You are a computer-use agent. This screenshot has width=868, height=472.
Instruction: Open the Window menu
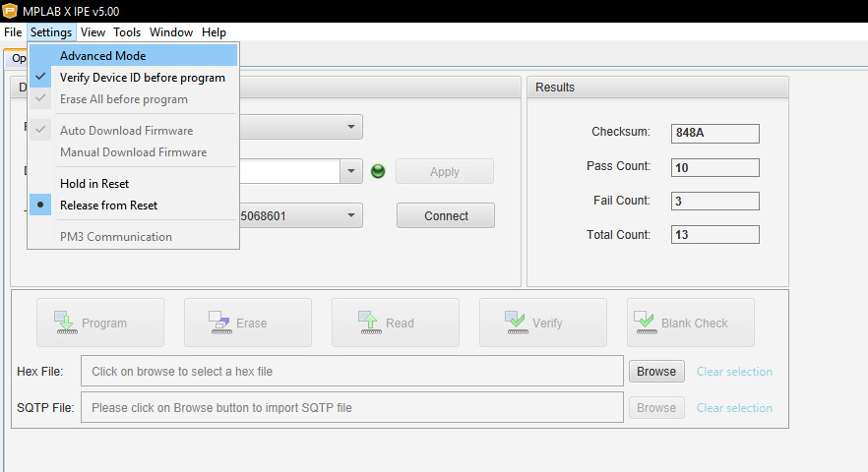click(x=171, y=32)
